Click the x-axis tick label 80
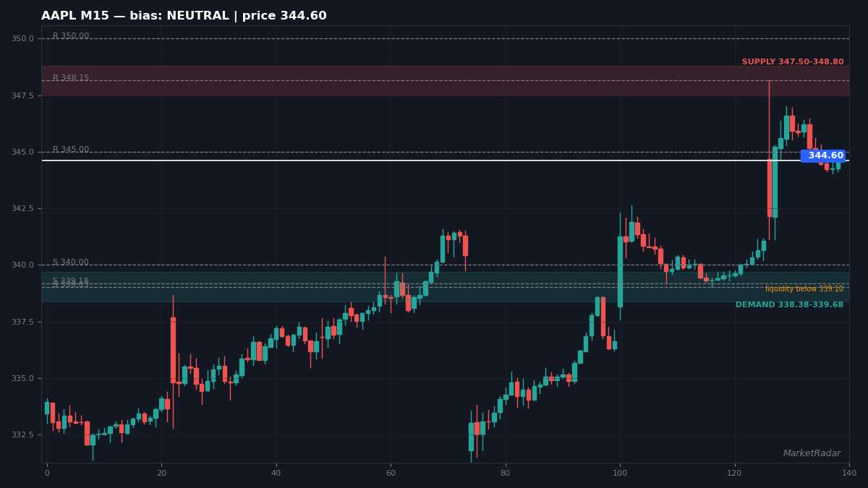Screen dimensions: 868x488 pyautogui.click(x=505, y=474)
